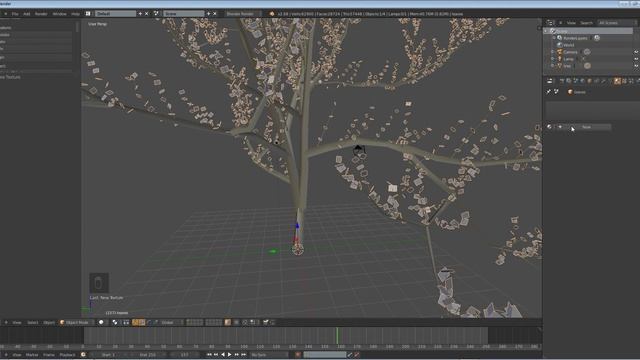Open timeline Playback menu
640x360 pixels.
coord(68,355)
